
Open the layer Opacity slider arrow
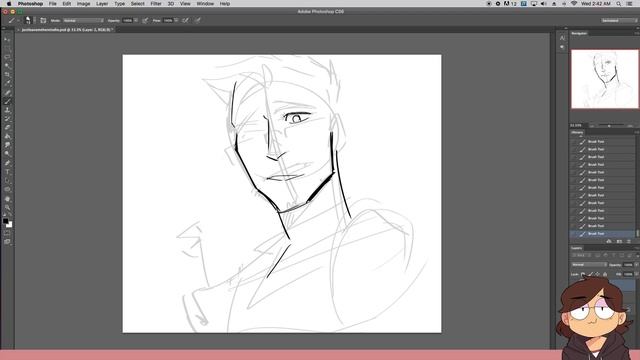tap(636, 265)
